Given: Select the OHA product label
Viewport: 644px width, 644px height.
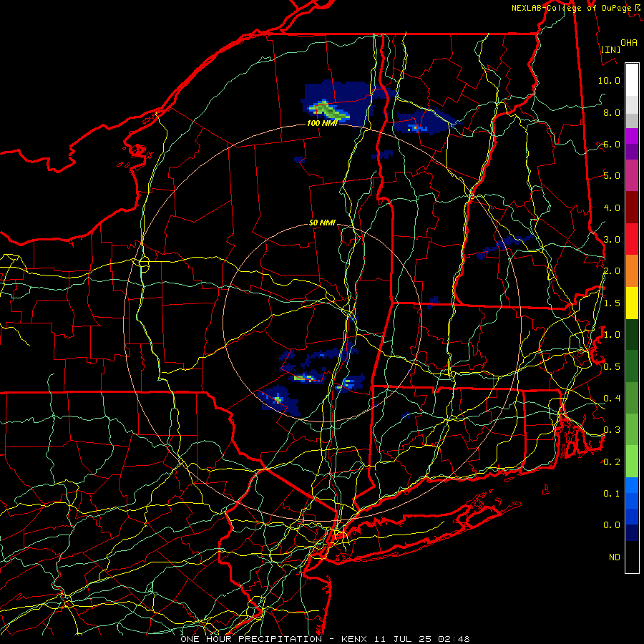Looking at the screenshot, I should pyautogui.click(x=629, y=42).
